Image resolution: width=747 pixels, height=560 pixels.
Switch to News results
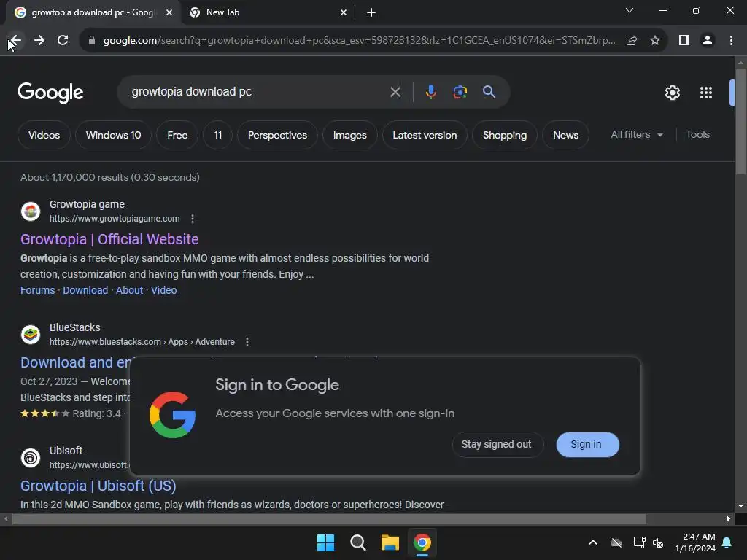pos(565,135)
